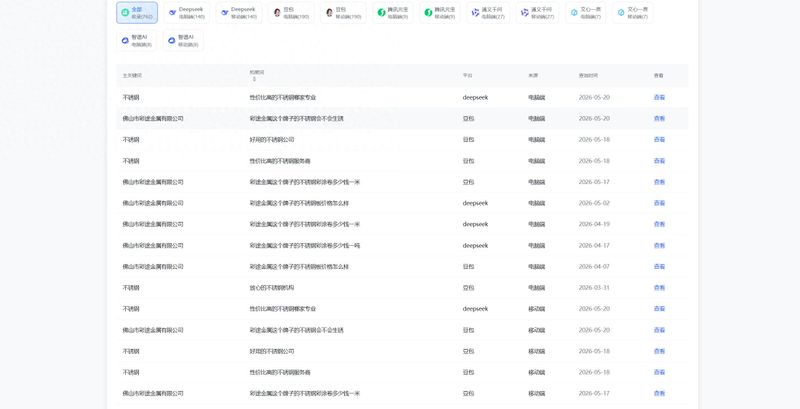This screenshot has width=800, height=409.
Task: Select the 通义千问 电脑端 tab
Action: pos(488,13)
